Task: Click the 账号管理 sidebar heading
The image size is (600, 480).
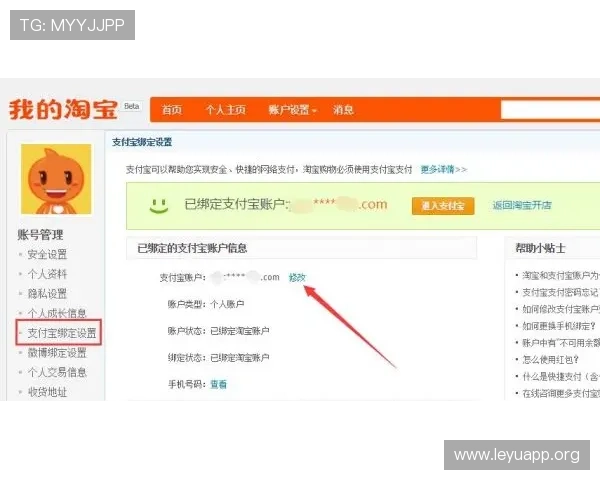Action: (x=40, y=235)
